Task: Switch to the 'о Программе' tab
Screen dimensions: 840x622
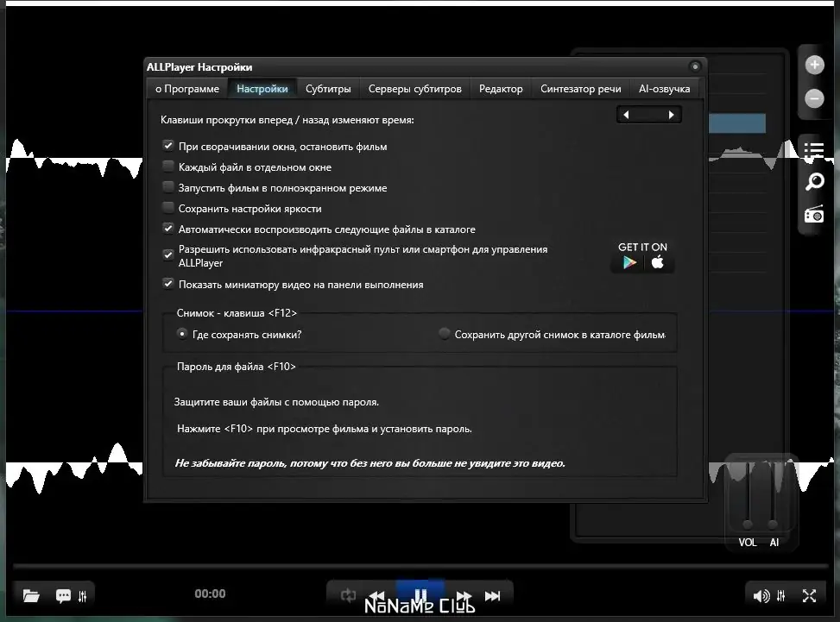Action: [x=187, y=89]
